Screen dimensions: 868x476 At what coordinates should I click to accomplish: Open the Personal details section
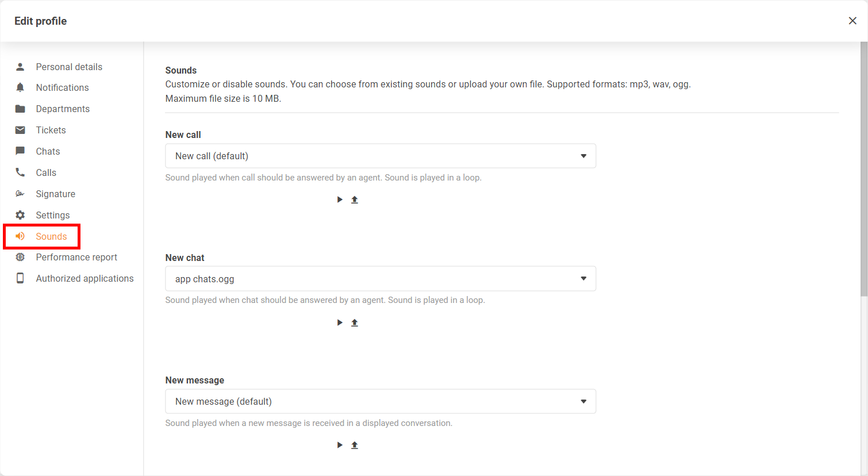(69, 67)
